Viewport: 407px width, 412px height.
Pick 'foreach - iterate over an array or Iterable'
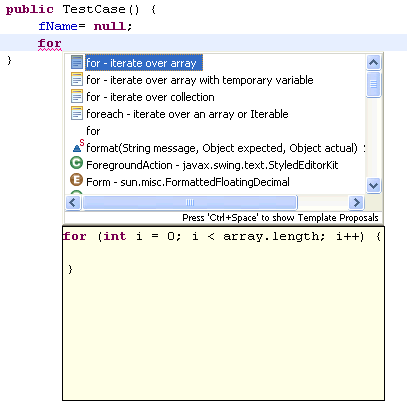point(187,114)
